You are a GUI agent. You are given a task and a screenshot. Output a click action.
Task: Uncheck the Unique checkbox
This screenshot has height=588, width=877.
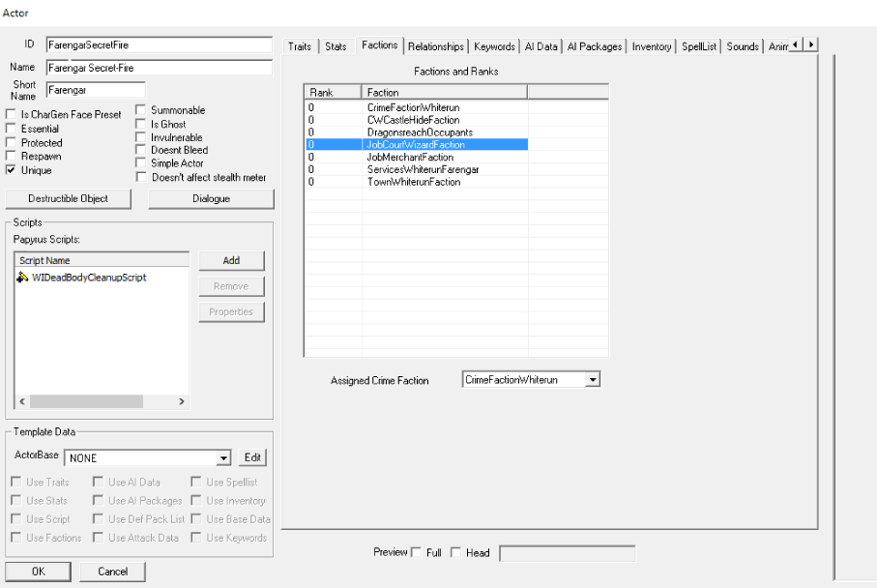(x=11, y=169)
